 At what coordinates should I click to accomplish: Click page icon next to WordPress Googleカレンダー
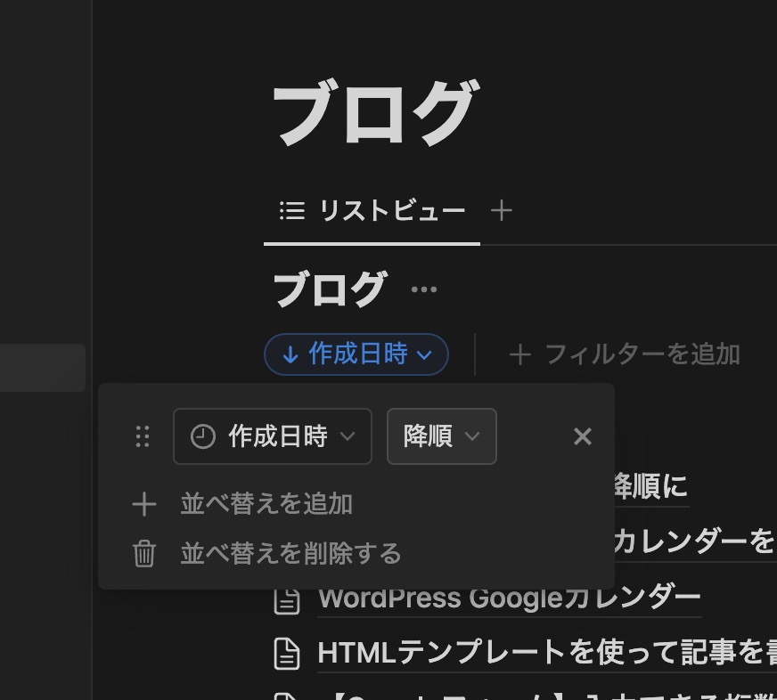tap(286, 600)
